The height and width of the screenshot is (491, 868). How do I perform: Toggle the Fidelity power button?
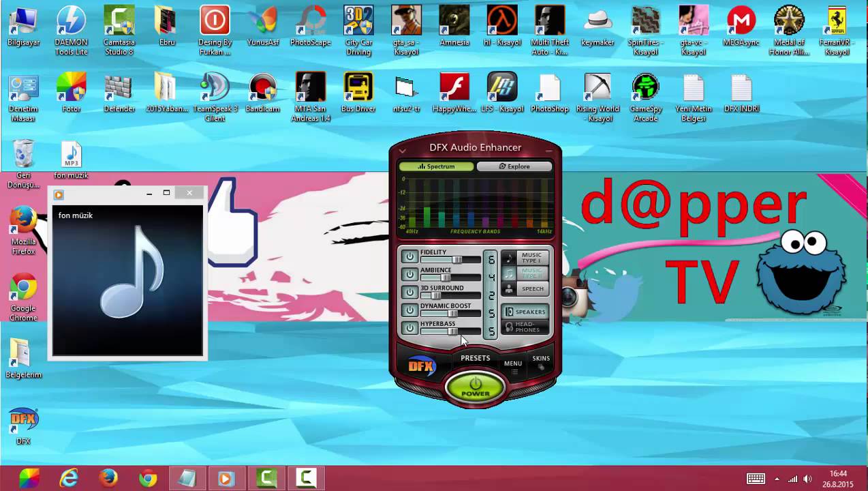pyautogui.click(x=409, y=257)
